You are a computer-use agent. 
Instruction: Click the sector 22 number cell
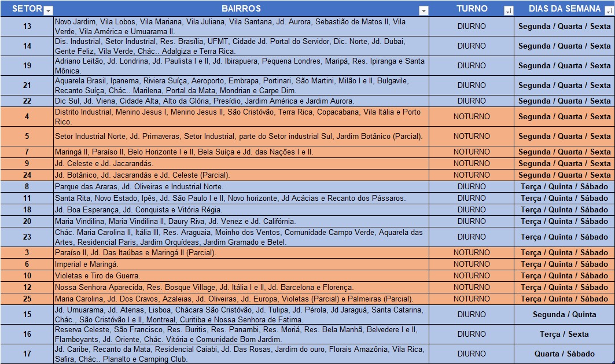[x=27, y=101]
